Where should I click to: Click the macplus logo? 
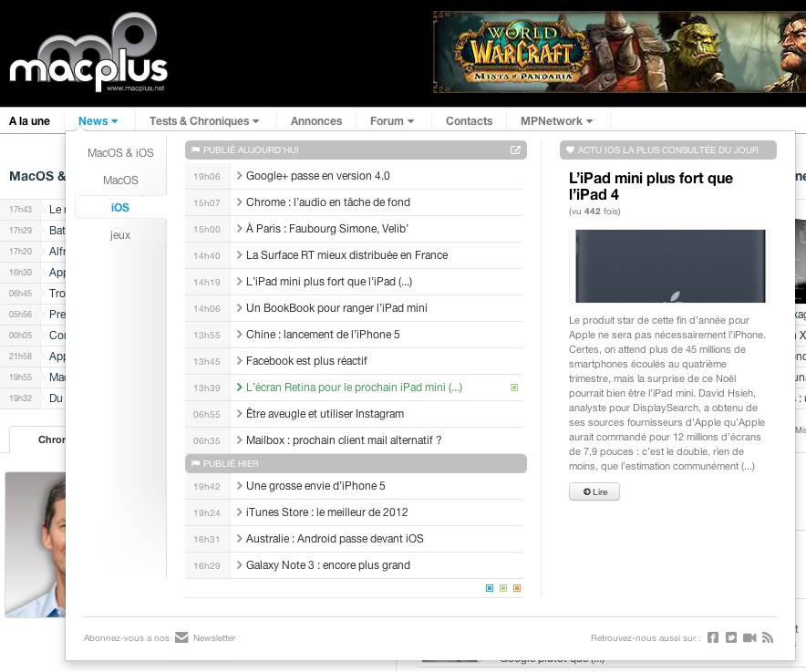coord(88,53)
